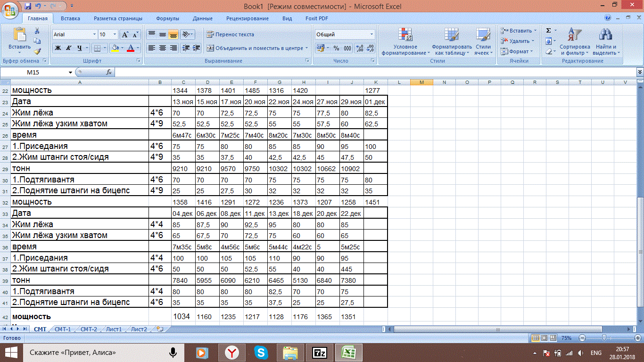The width and height of the screenshot is (644, 362).
Task: Decrease font size with the small A icon
Action: pos(135,34)
